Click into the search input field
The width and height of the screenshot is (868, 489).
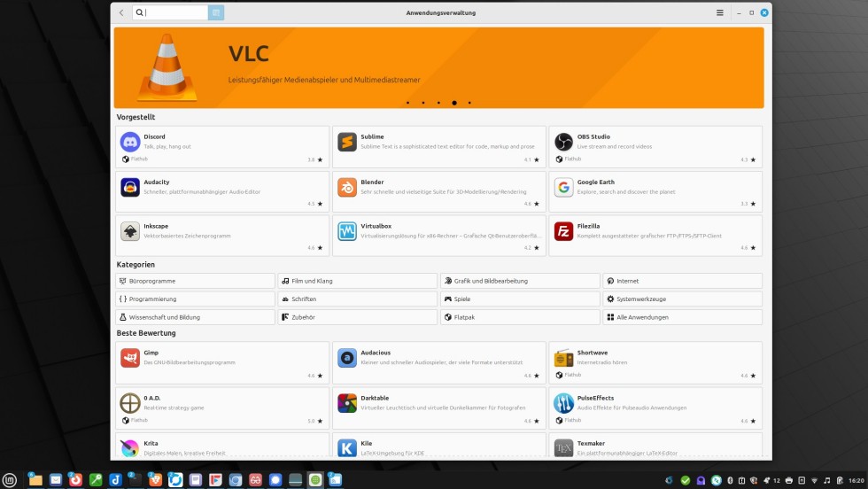click(x=174, y=12)
